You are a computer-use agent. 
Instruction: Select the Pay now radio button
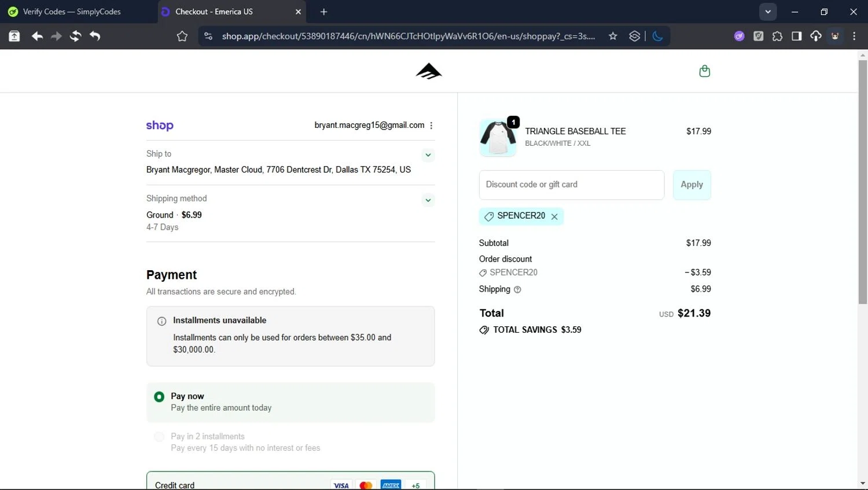tap(159, 397)
